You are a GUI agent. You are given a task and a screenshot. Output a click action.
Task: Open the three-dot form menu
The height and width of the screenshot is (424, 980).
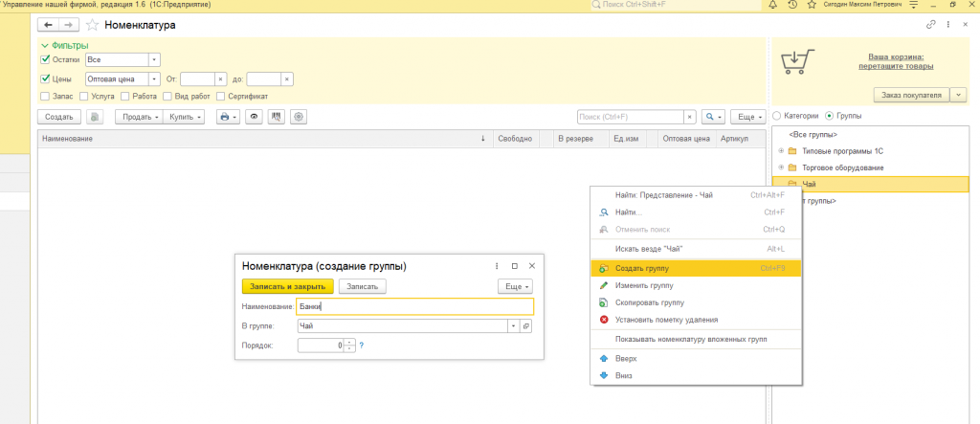[948, 25]
